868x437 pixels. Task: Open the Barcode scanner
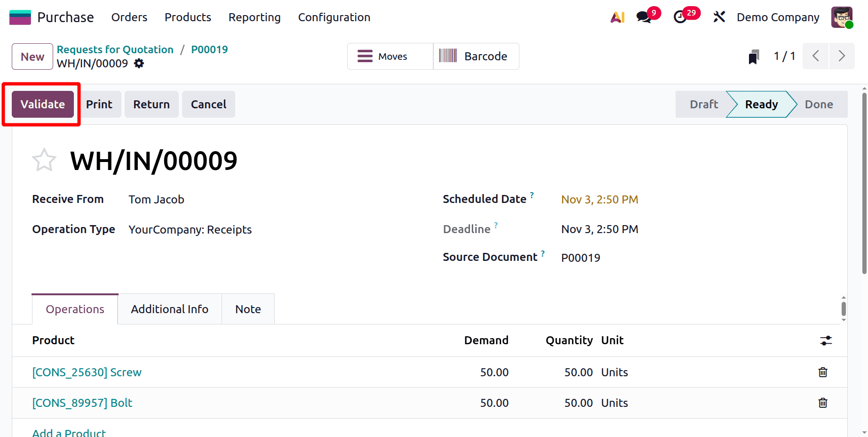click(476, 56)
